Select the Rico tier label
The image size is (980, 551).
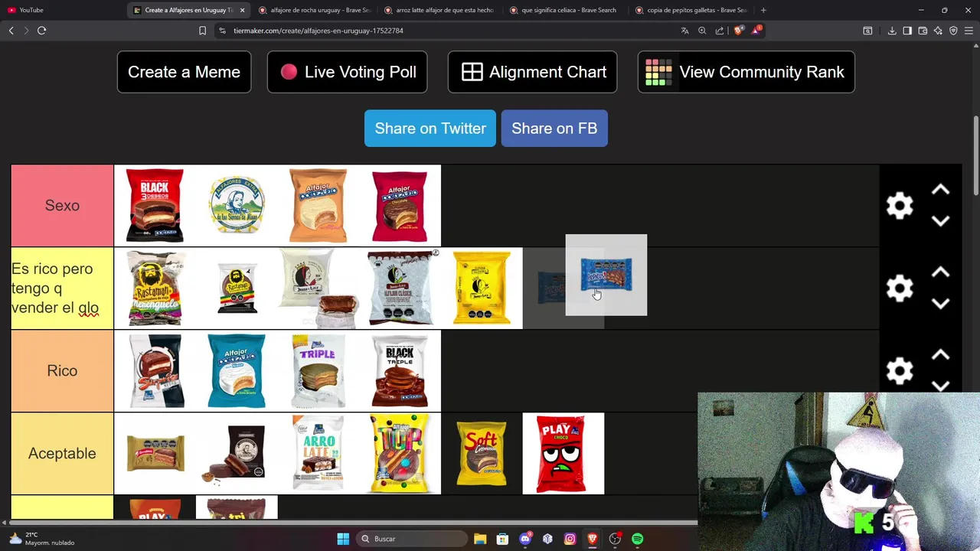pyautogui.click(x=62, y=371)
